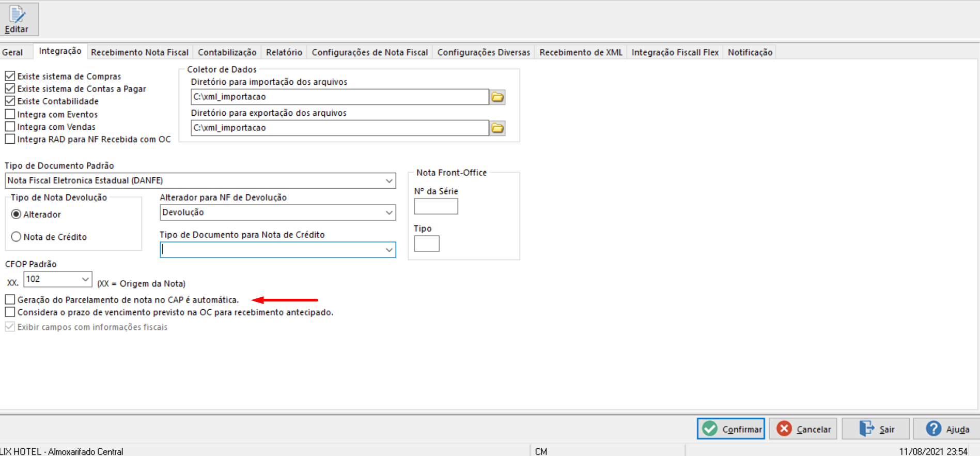Click the export directory path field
Viewport: 980px width, 456px height.
click(339, 128)
